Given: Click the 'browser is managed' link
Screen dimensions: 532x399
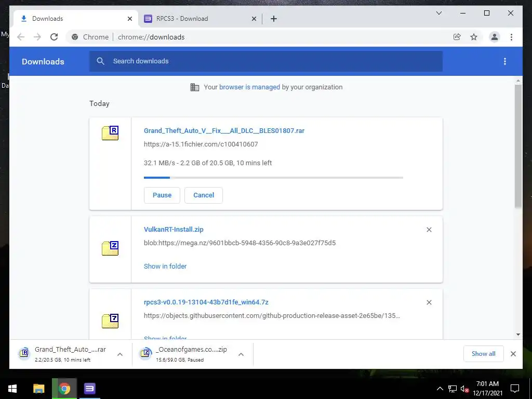Looking at the screenshot, I should click(x=249, y=87).
